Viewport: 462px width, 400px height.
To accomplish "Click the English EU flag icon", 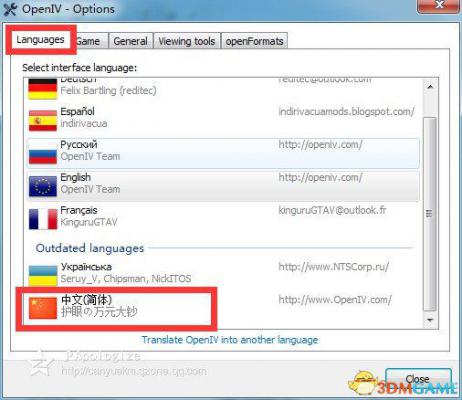I will pos(43,186).
